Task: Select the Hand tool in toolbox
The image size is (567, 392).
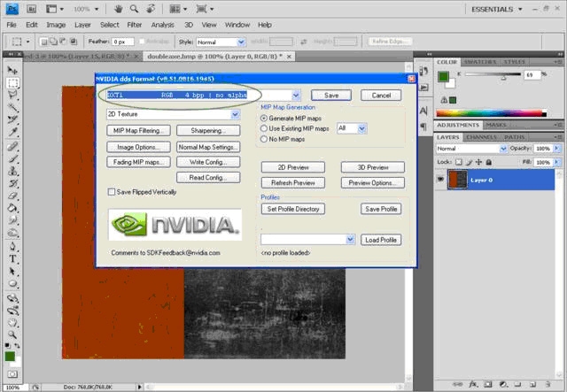Action: click(x=12, y=323)
